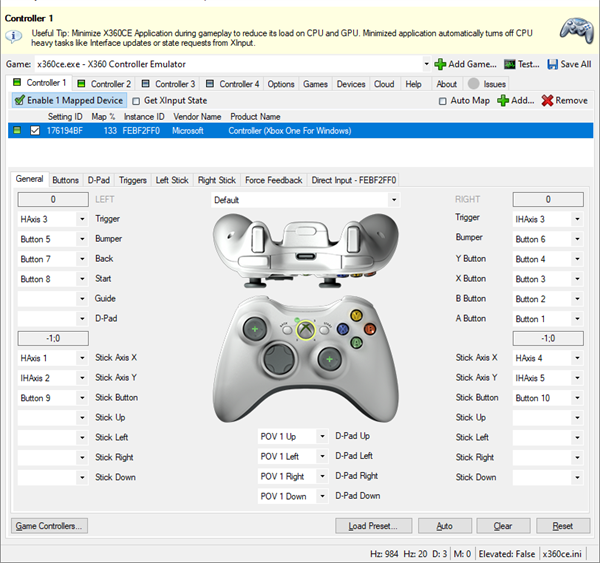
Task: Toggle the Enable 1 Mapped Device button
Action: (x=70, y=101)
